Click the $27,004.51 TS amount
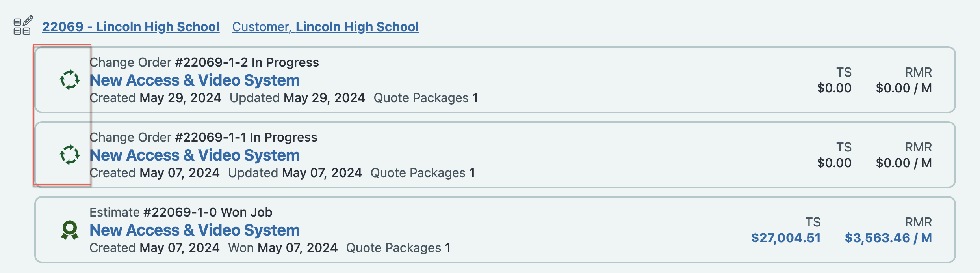This screenshot has height=273, width=980. (x=786, y=238)
